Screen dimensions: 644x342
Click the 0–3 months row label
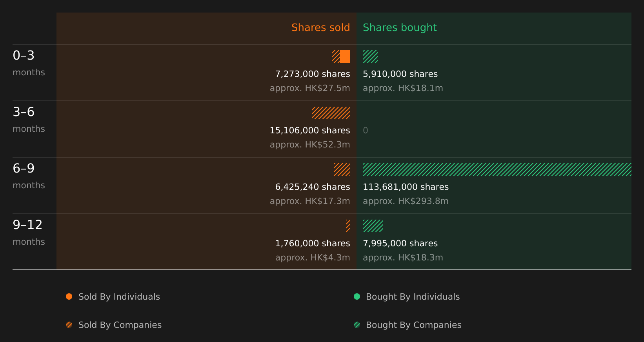pos(29,63)
